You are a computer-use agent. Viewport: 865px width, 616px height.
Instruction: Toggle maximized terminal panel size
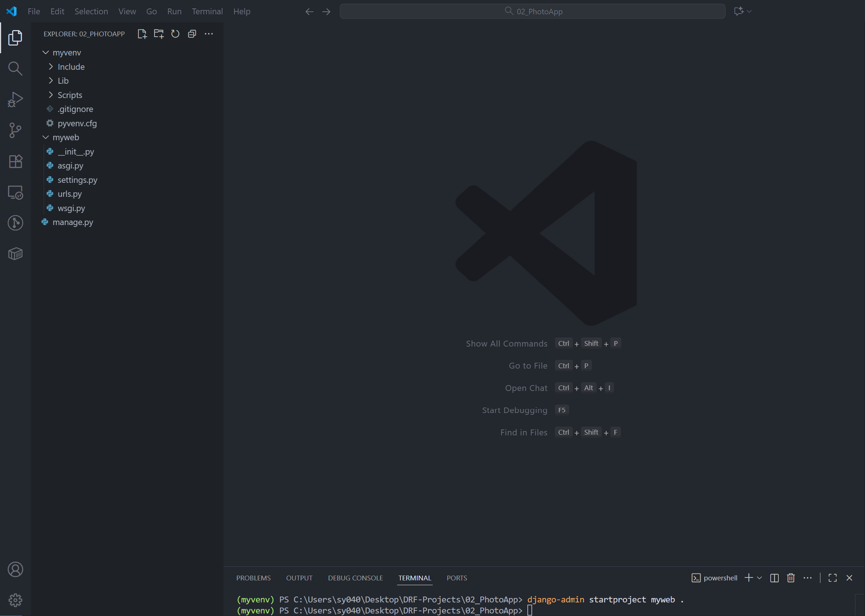pos(832,578)
